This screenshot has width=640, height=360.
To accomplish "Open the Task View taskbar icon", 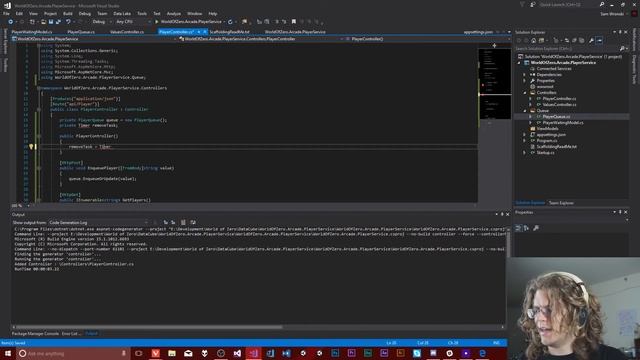I will [139, 353].
